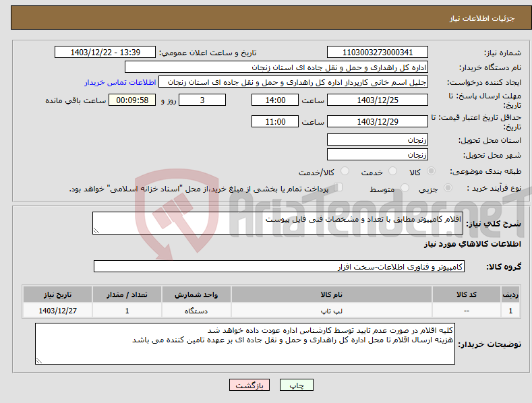Screen dimensions: 532x403
Task: Toggle the اسناد خزانه اسلامی payment checkbox
Action: [x=338, y=187]
